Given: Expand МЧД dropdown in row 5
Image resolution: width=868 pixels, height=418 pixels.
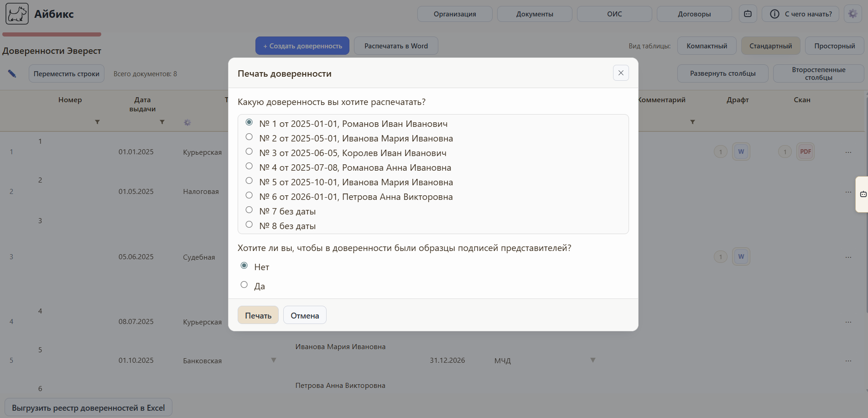Looking at the screenshot, I should tap(593, 360).
